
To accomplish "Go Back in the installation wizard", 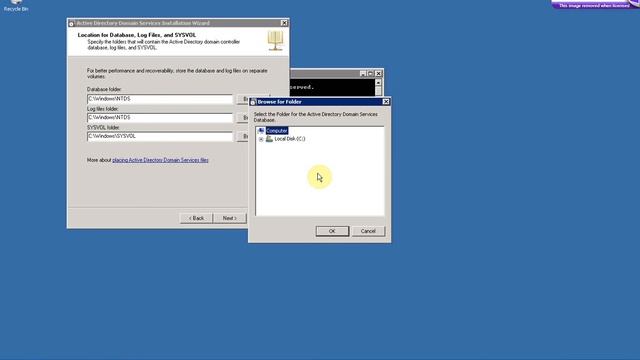I will tap(196, 218).
